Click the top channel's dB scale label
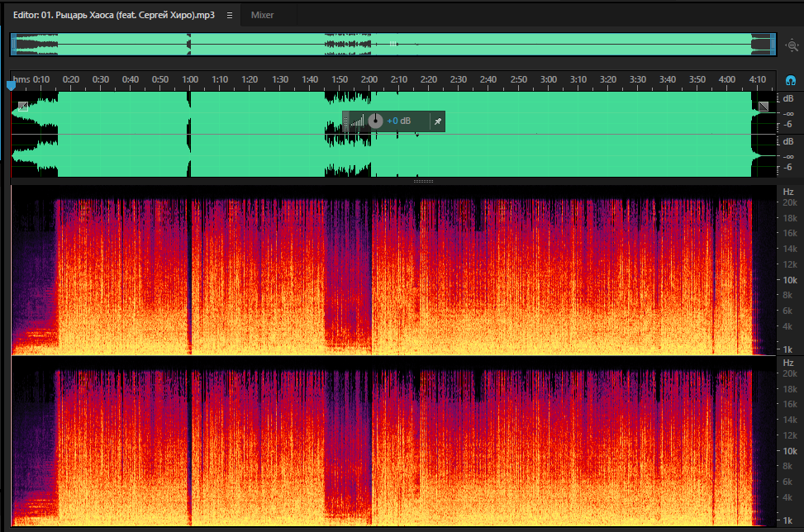The width and height of the screenshot is (804, 532). [788, 98]
